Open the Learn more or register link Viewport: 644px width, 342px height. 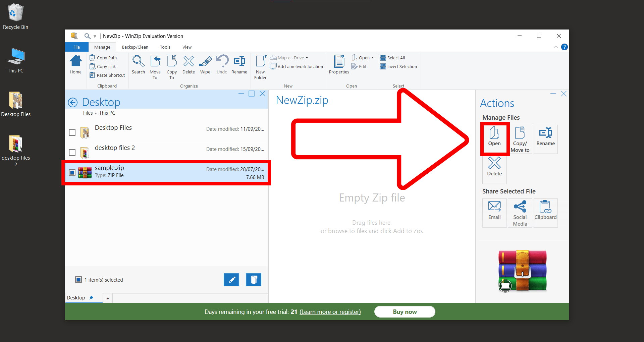330,311
